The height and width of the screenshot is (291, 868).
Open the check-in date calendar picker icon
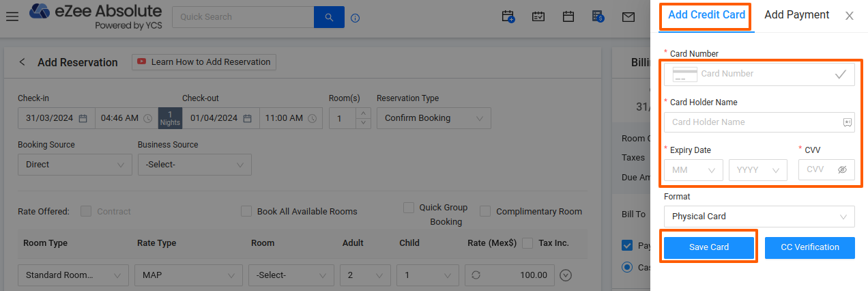[83, 118]
